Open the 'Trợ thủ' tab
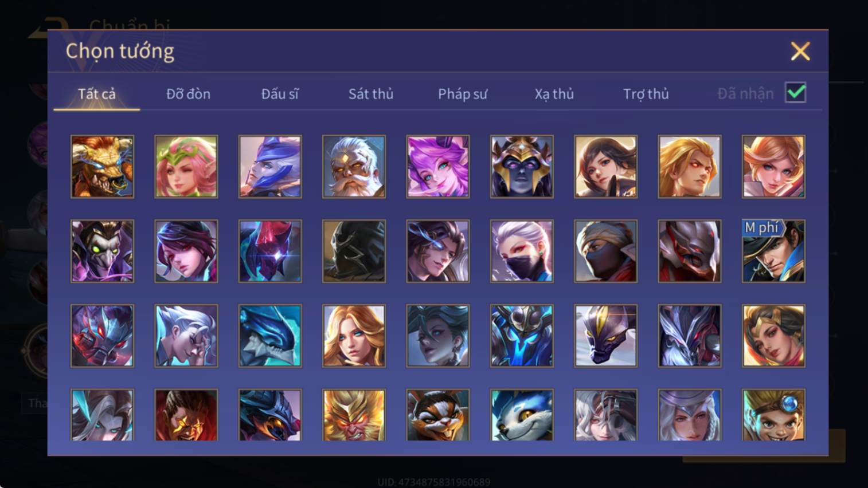This screenshot has height=488, width=868. tap(646, 94)
